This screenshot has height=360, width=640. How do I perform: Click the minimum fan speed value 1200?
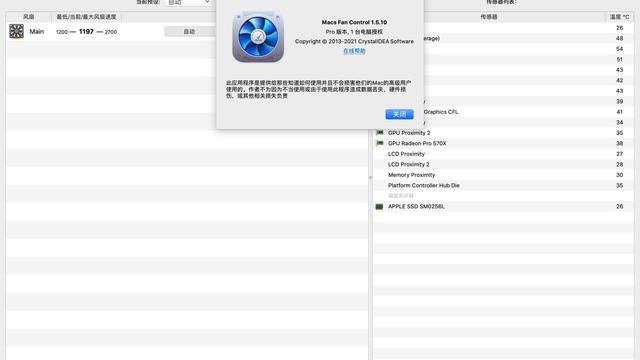tap(62, 32)
